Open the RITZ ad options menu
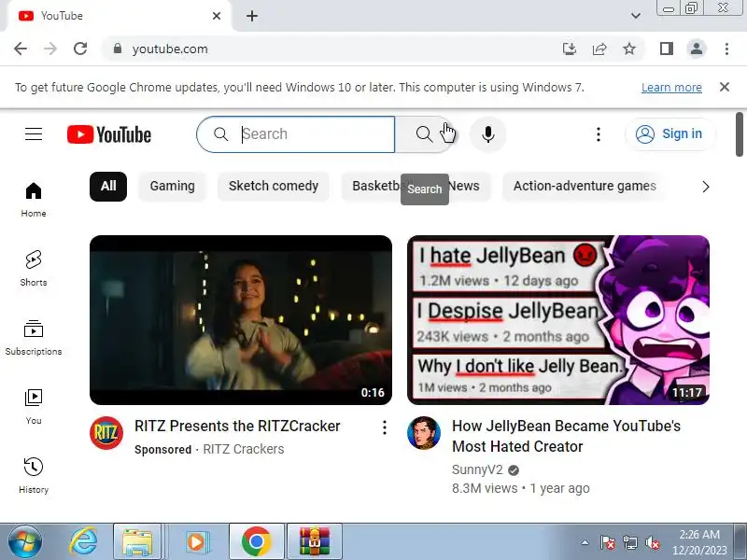The height and width of the screenshot is (560, 747). tap(385, 427)
